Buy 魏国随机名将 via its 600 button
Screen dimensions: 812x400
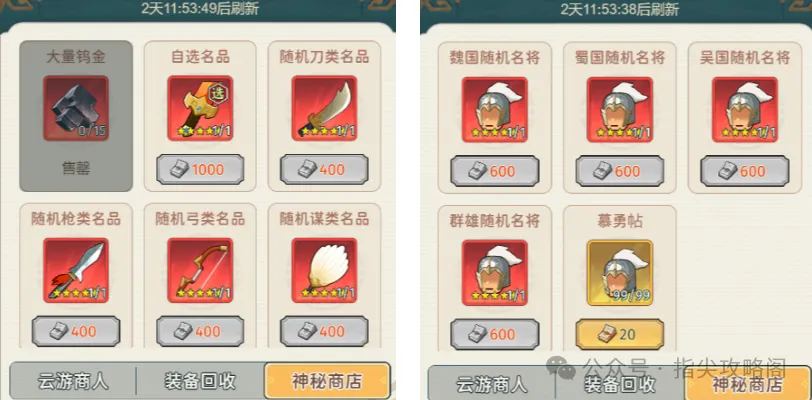point(495,171)
